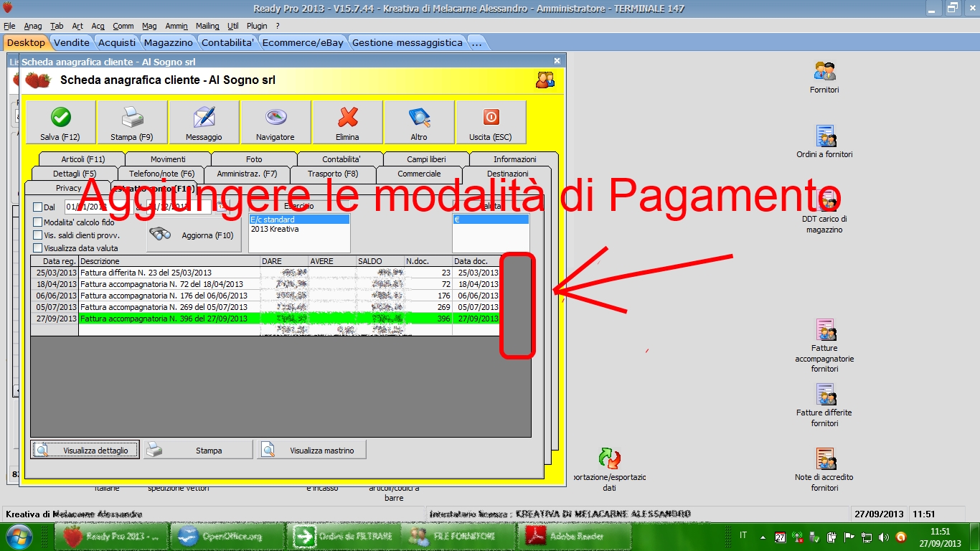This screenshot has width=980, height=551.
Task: Select the € entry in the currency list
Action: (x=491, y=220)
